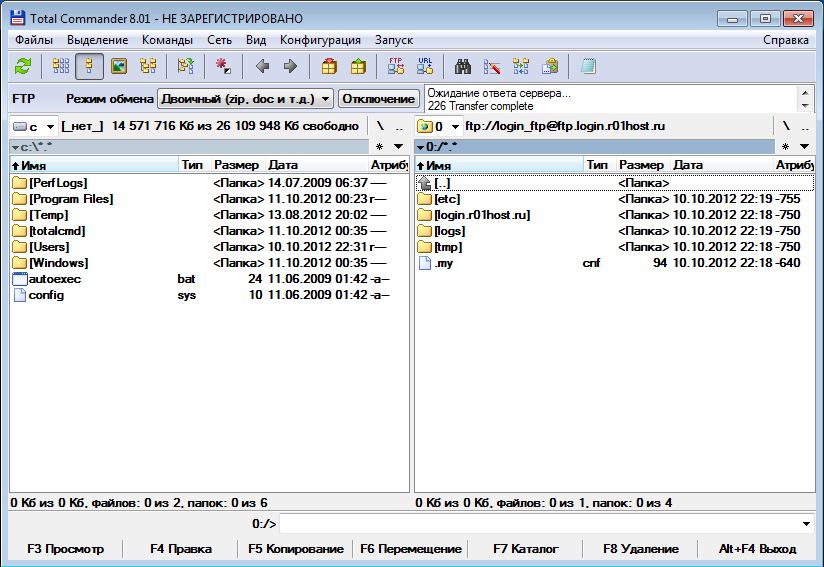This screenshot has width=824, height=567.
Task: Click the F8 Удаление button
Action: [641, 549]
